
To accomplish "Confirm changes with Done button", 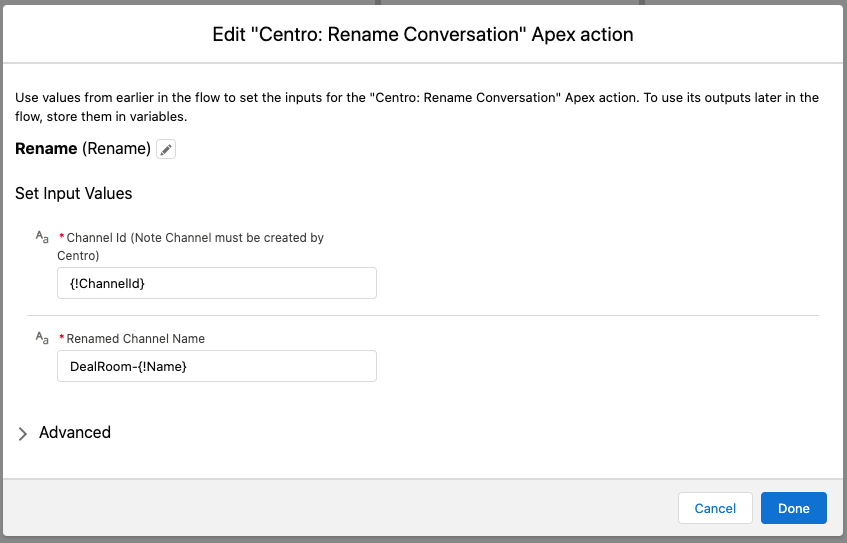I will coord(794,508).
